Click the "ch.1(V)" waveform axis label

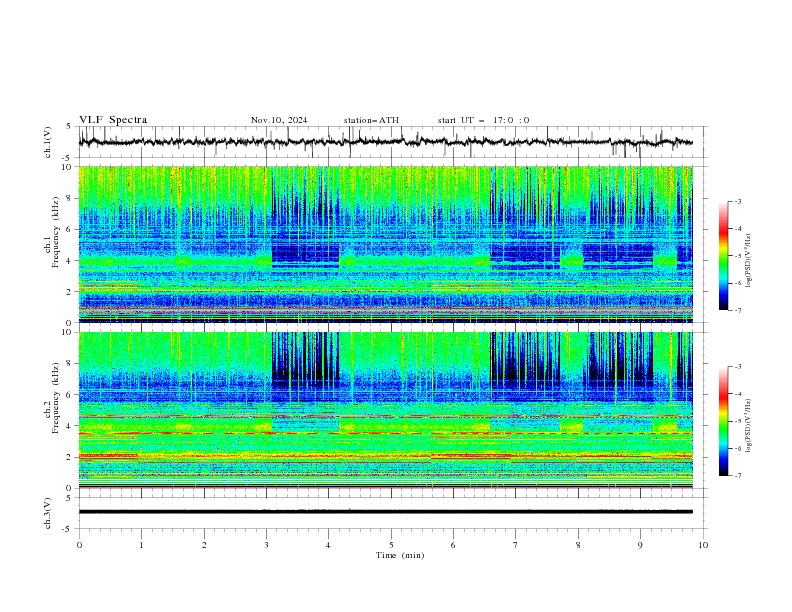tap(48, 142)
